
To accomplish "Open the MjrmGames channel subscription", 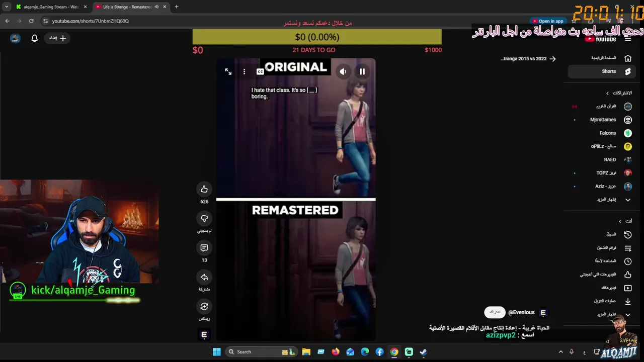I will click(x=602, y=120).
